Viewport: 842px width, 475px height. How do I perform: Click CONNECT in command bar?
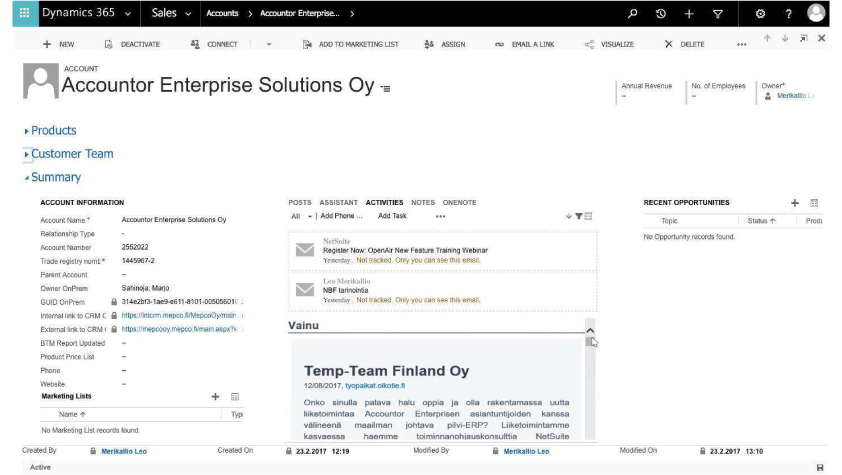214,44
